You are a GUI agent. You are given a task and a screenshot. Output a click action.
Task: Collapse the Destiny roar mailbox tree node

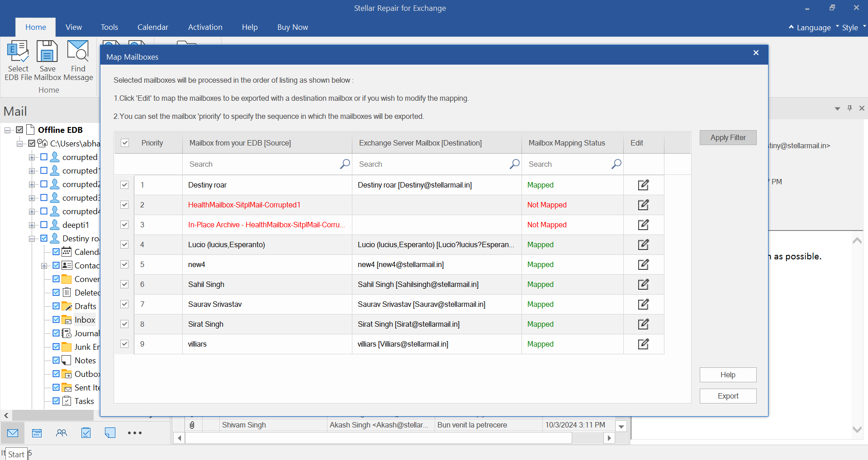click(32, 239)
